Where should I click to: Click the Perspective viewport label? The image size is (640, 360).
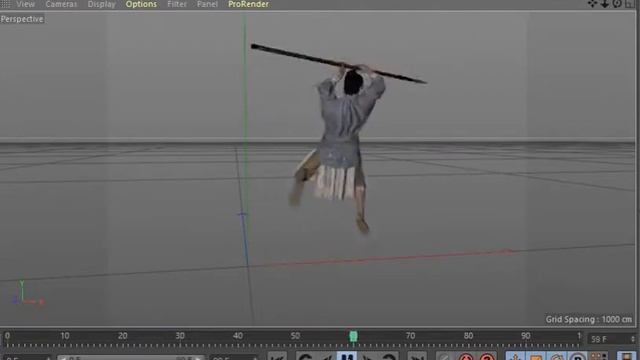point(22,19)
